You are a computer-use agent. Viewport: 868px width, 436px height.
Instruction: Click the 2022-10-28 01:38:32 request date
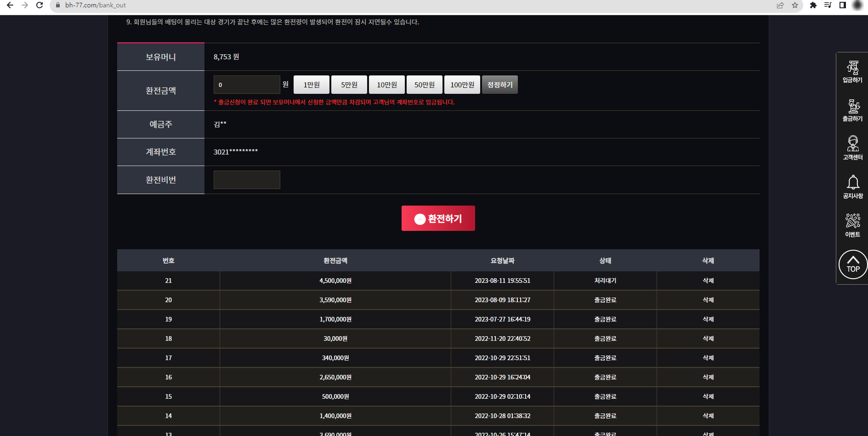(x=503, y=416)
